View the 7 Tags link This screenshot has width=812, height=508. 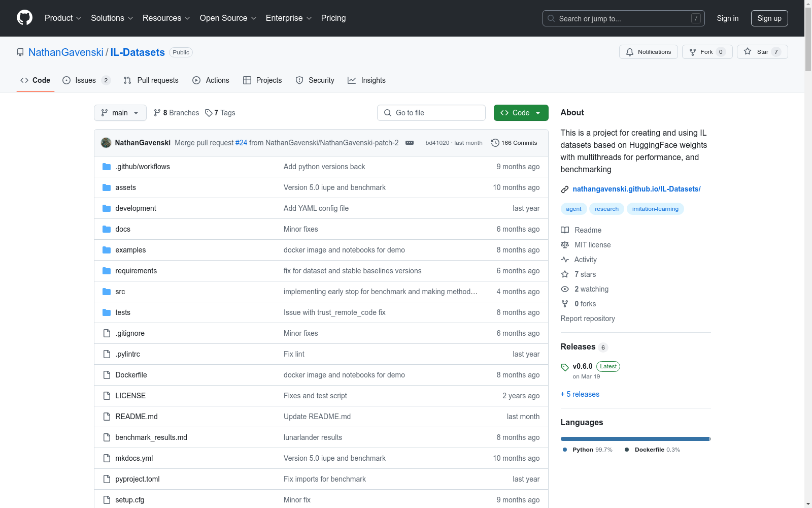coord(220,113)
